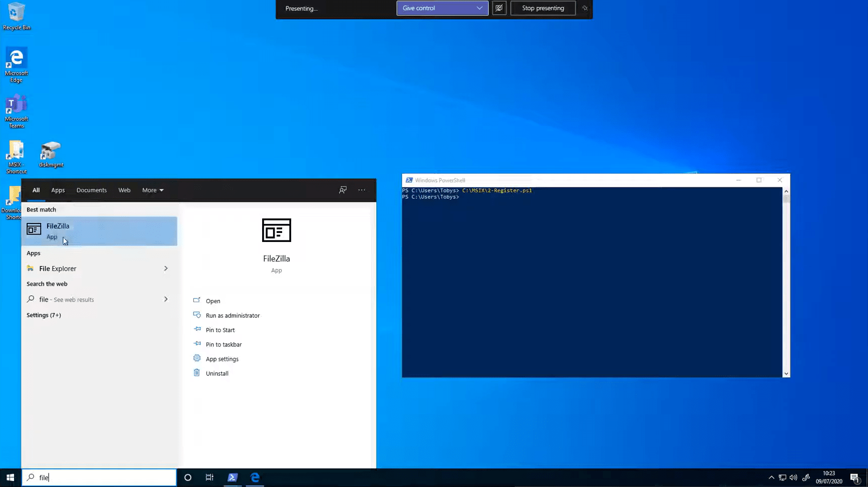Choose Pin to taskbar

tap(224, 345)
